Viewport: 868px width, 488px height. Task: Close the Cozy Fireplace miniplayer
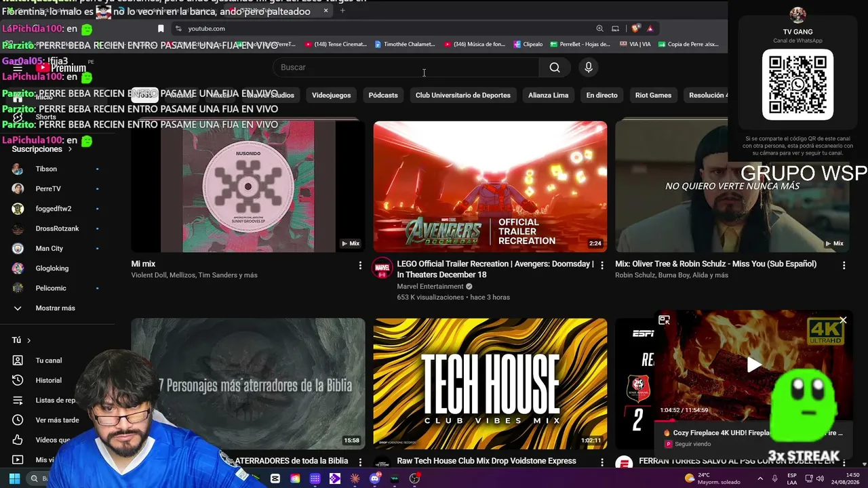[x=843, y=321]
